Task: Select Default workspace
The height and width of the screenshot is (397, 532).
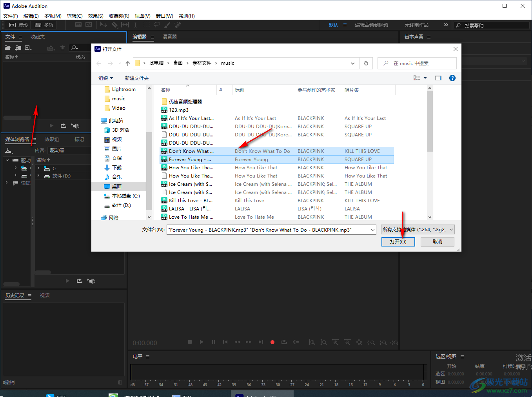Action: (x=334, y=25)
